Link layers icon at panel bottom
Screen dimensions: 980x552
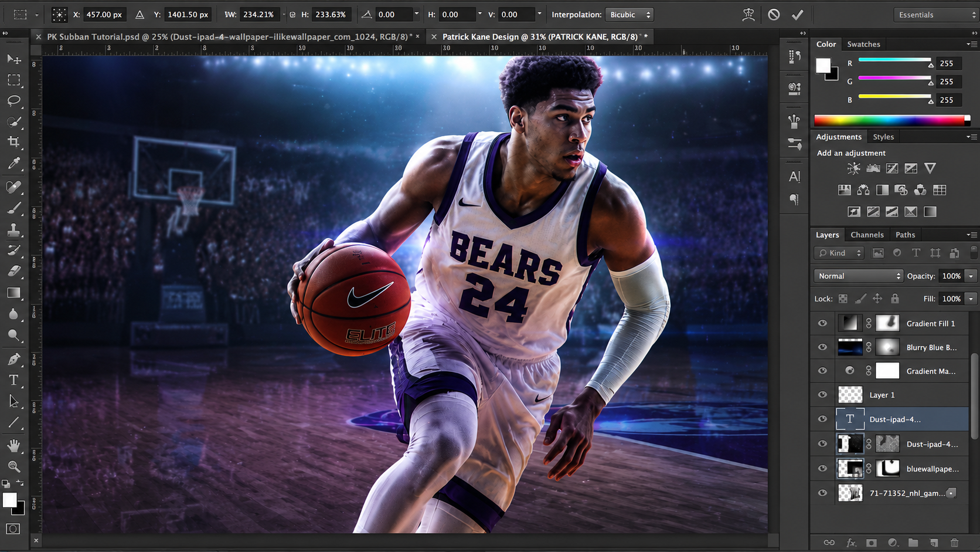[829, 543]
